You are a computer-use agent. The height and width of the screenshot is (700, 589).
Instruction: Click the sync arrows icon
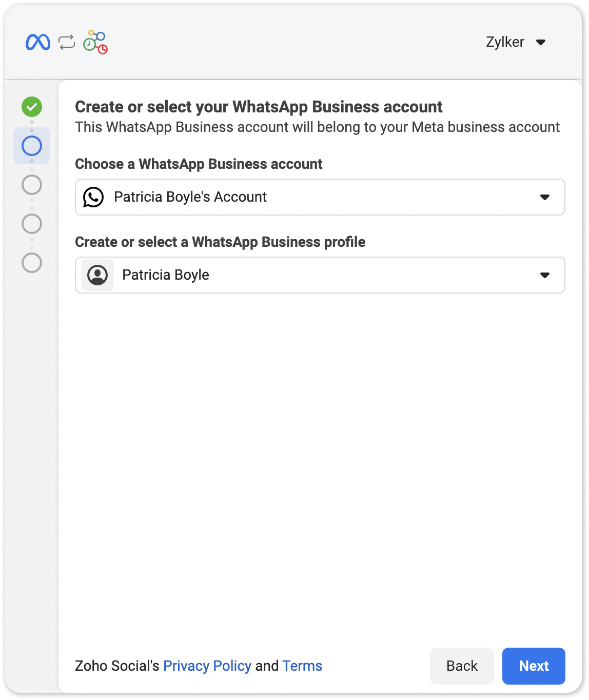[67, 42]
